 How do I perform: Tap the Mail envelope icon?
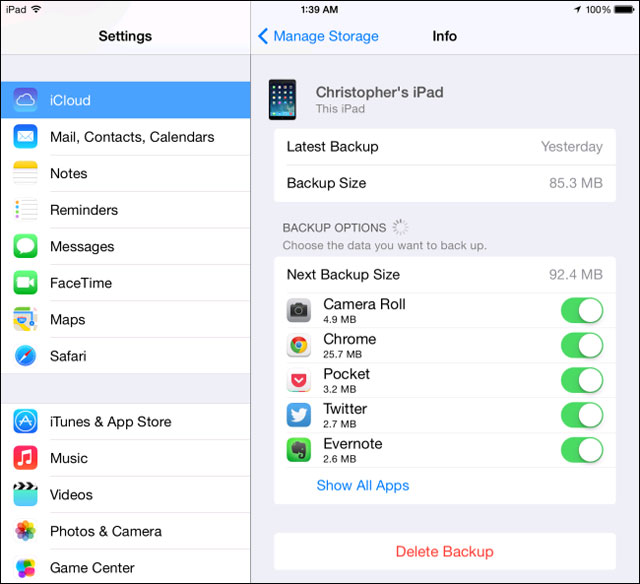25,136
